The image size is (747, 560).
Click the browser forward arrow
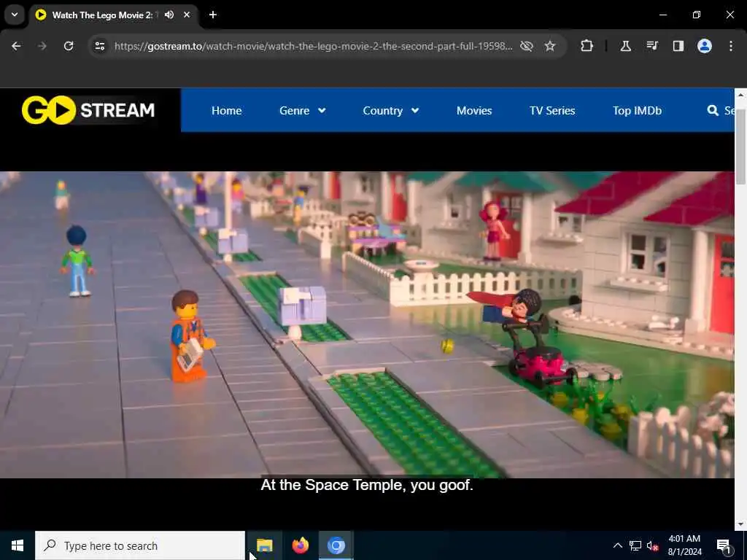(x=42, y=46)
